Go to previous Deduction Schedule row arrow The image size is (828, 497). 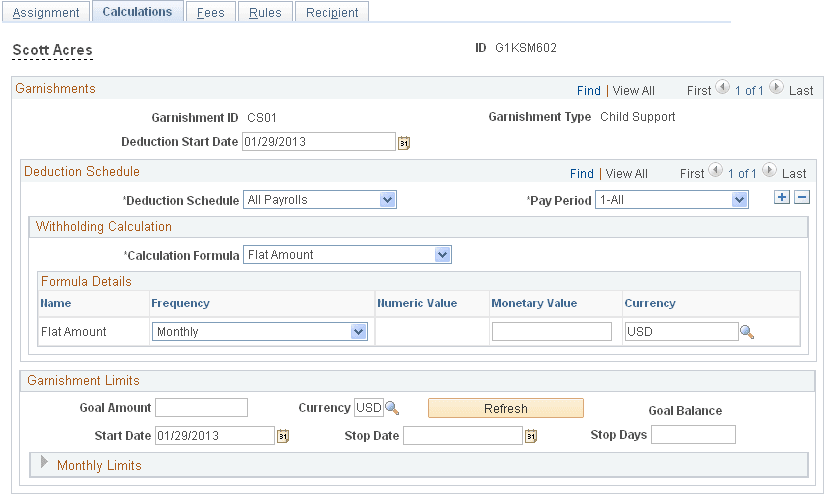click(x=715, y=173)
